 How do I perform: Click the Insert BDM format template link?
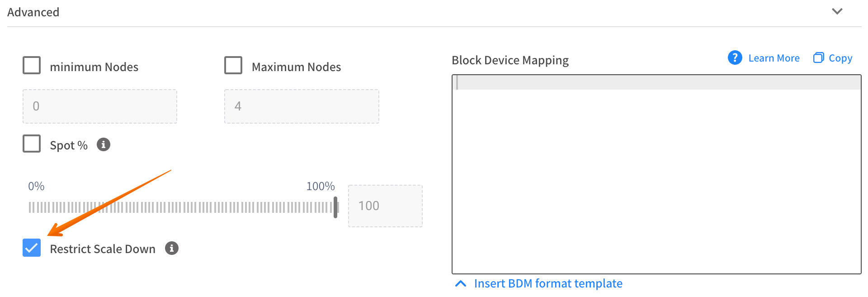[x=548, y=283]
